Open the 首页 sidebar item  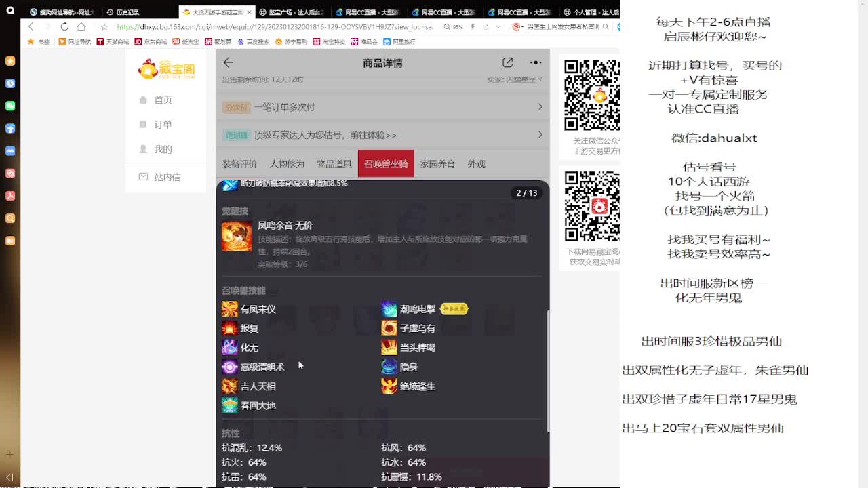coord(165,100)
